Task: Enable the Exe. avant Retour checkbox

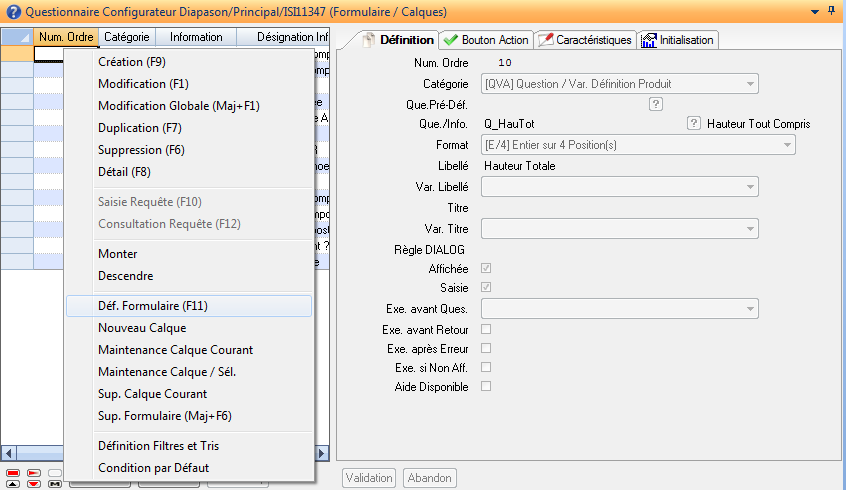Action: pyautogui.click(x=486, y=329)
